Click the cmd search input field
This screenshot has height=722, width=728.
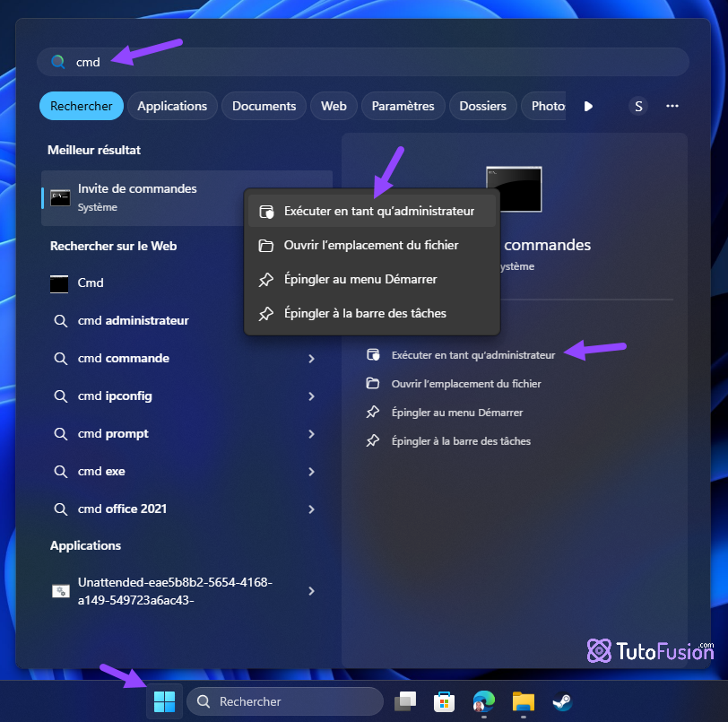click(362, 62)
